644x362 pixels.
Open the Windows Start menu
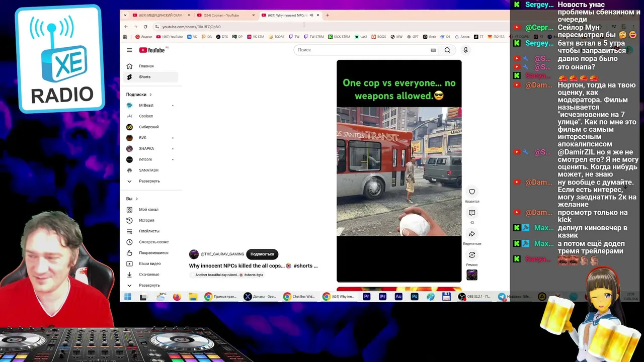coord(127,297)
